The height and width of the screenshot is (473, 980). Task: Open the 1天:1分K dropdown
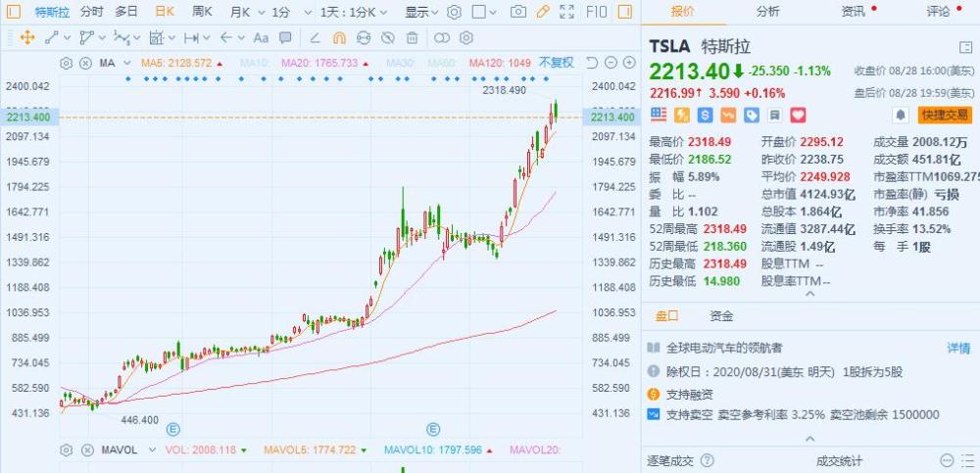point(382,12)
